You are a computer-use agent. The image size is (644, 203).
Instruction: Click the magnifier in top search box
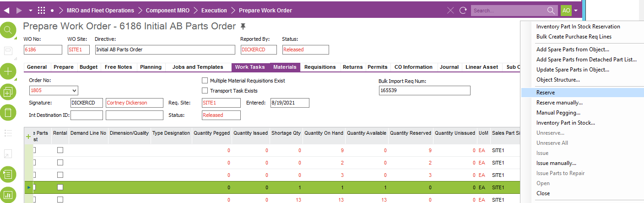tap(552, 10)
